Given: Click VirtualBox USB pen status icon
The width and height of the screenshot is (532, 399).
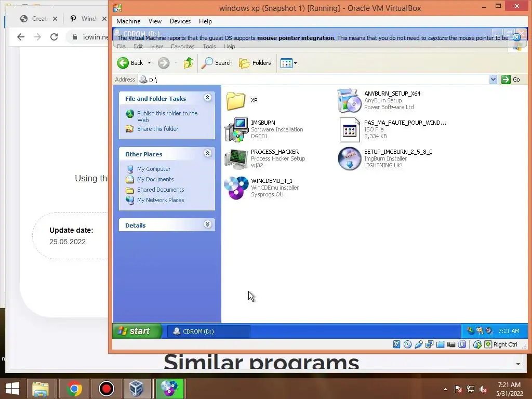Looking at the screenshot, I should 418,344.
